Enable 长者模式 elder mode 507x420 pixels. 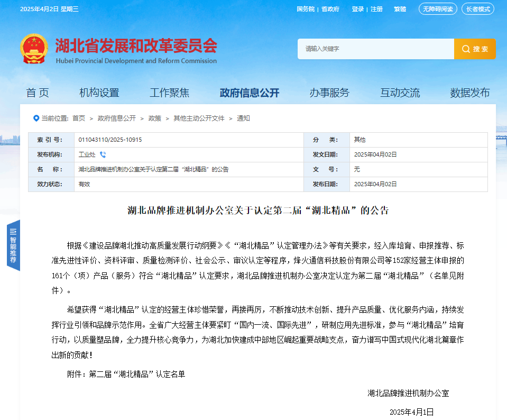477,9
